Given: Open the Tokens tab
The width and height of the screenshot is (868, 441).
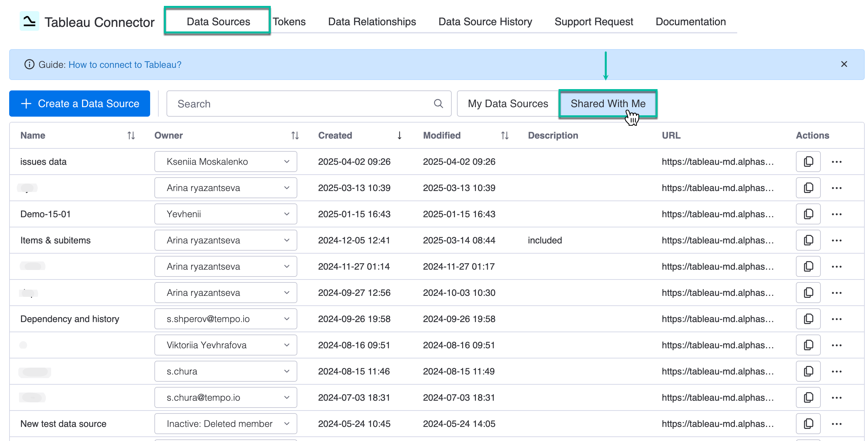Looking at the screenshot, I should click(289, 22).
